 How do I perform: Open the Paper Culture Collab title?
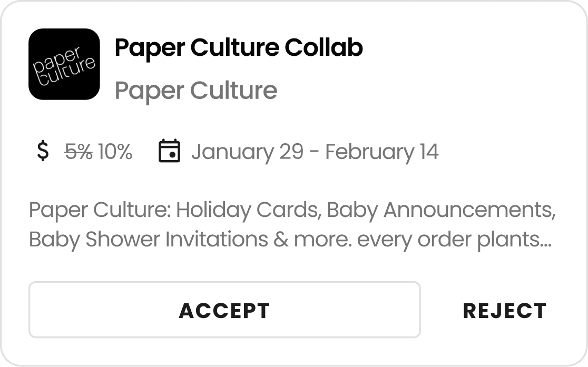[x=238, y=48]
